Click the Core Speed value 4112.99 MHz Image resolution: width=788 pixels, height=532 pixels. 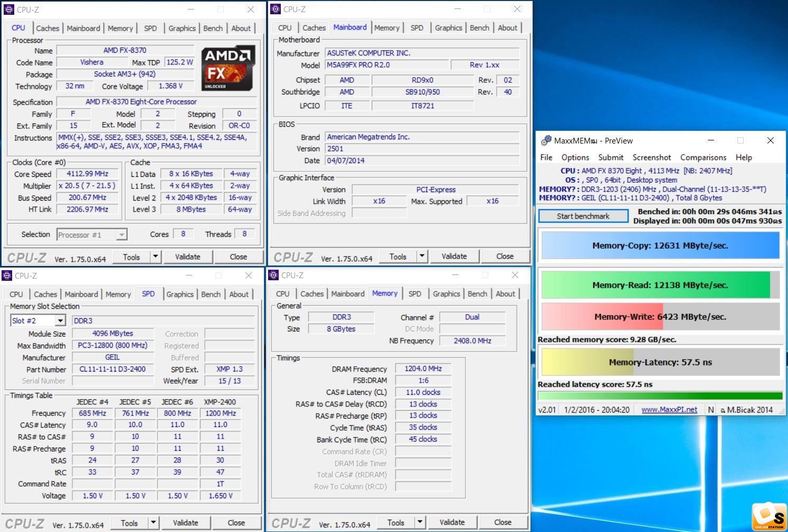pyautogui.click(x=88, y=174)
